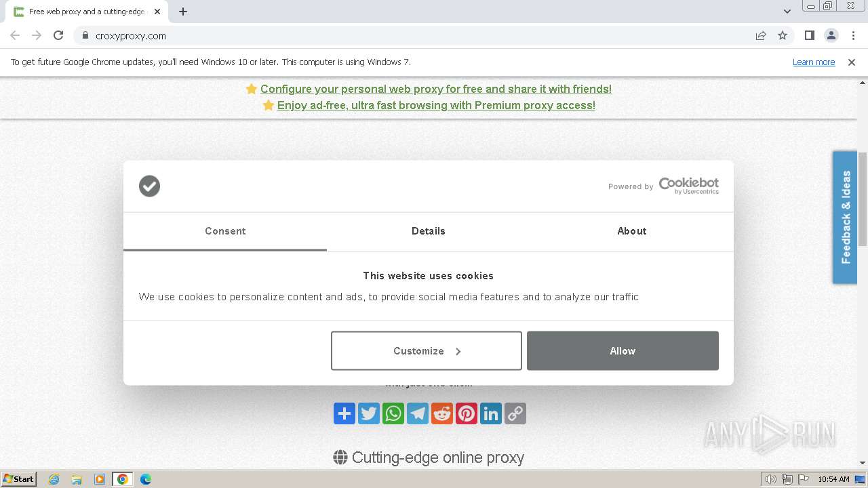Click the Action Center flag icon
This screenshot has height=488, width=868.
click(804, 479)
